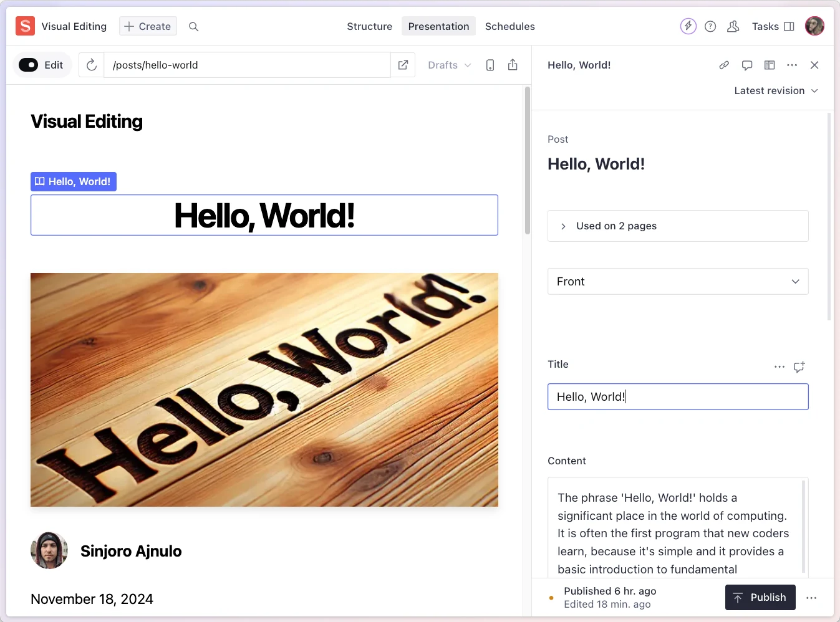Screen dimensions: 840x622
Task: Open the Drafts perspective dropdown
Action: click(x=450, y=65)
